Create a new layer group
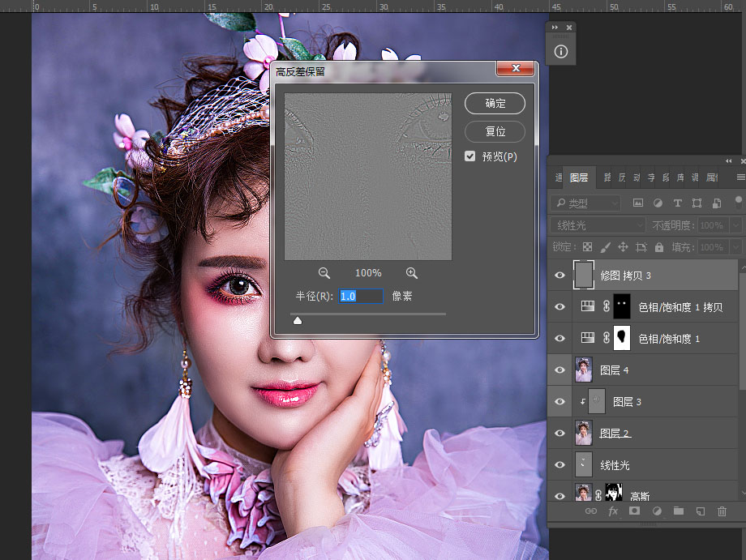The width and height of the screenshot is (746, 560). (x=679, y=511)
